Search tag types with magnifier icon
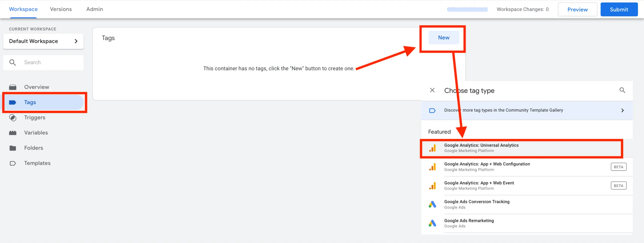This screenshot has width=644, height=243. click(622, 90)
